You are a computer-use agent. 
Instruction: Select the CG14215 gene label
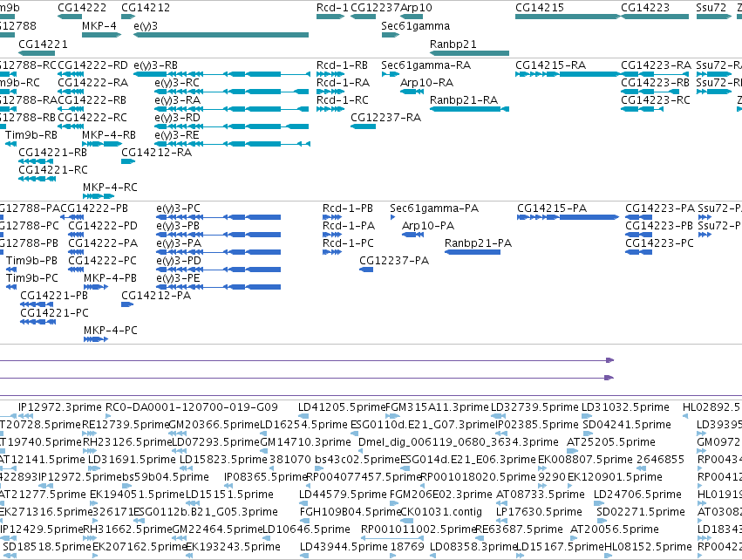point(540,8)
